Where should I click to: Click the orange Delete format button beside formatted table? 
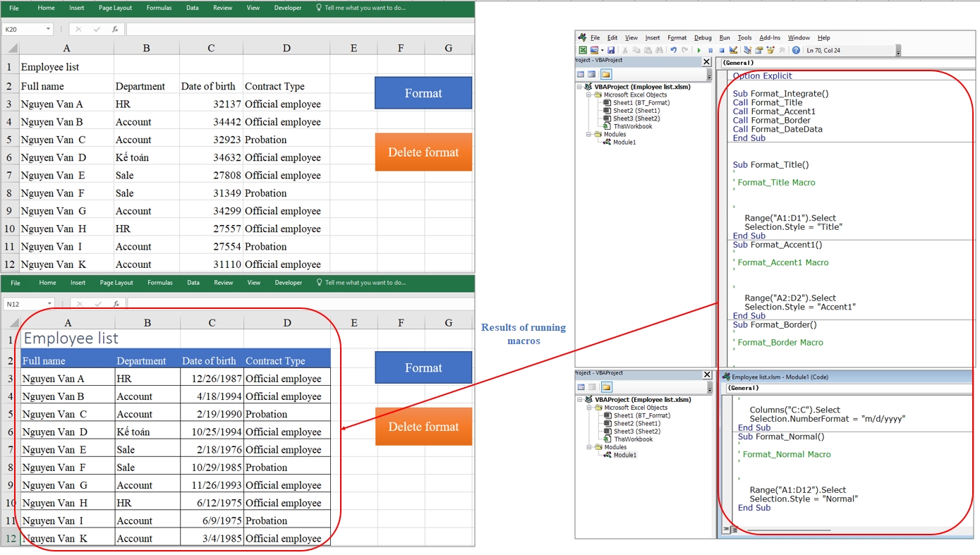tap(423, 427)
